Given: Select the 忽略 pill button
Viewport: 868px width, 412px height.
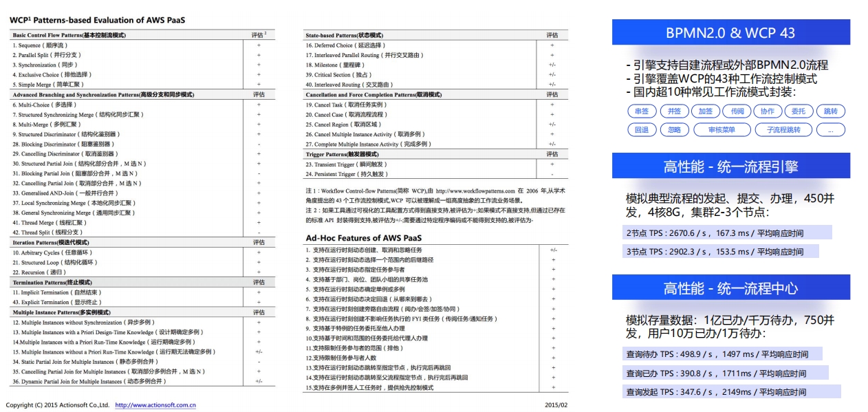Looking at the screenshot, I should tap(675, 129).
